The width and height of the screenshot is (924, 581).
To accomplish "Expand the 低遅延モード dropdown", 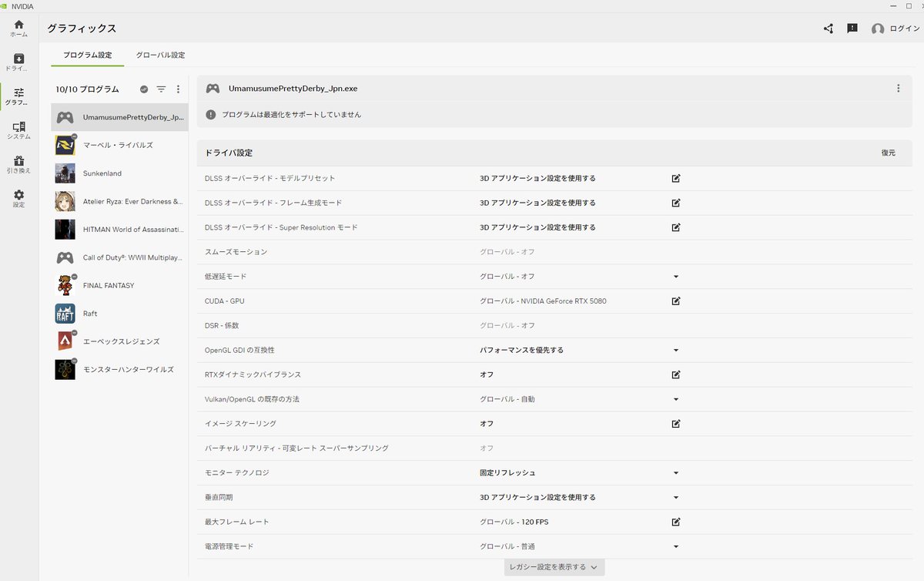I will [676, 276].
